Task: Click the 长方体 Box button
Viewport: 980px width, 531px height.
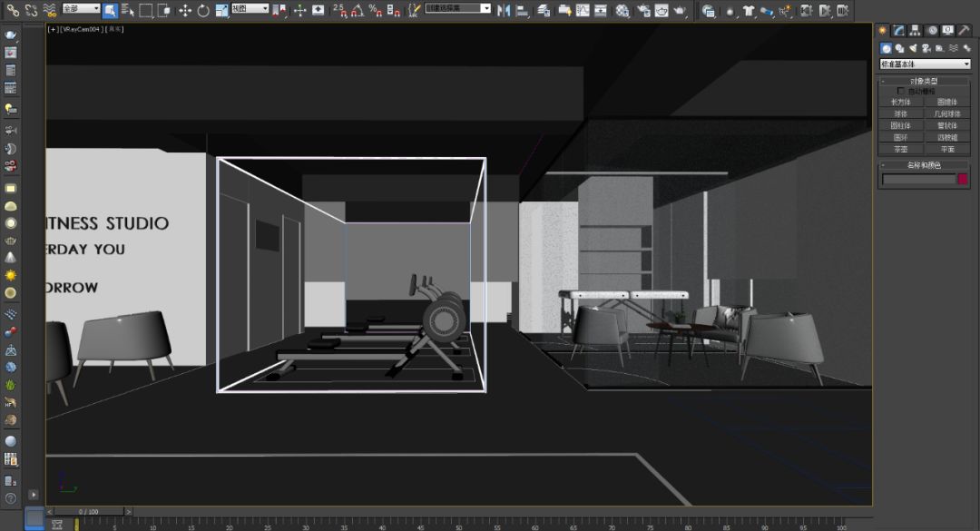Action: tap(900, 102)
